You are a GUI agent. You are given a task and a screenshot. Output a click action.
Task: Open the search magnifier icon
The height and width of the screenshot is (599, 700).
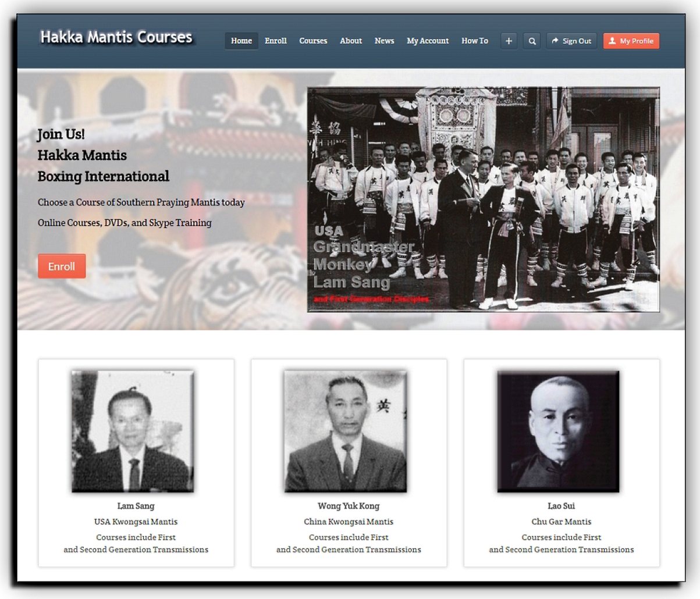532,41
